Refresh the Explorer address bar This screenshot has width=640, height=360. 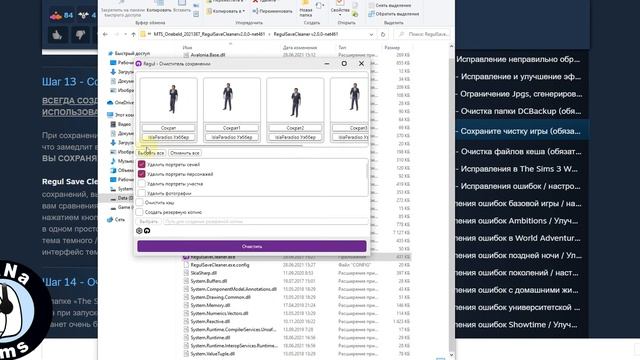click(x=383, y=34)
